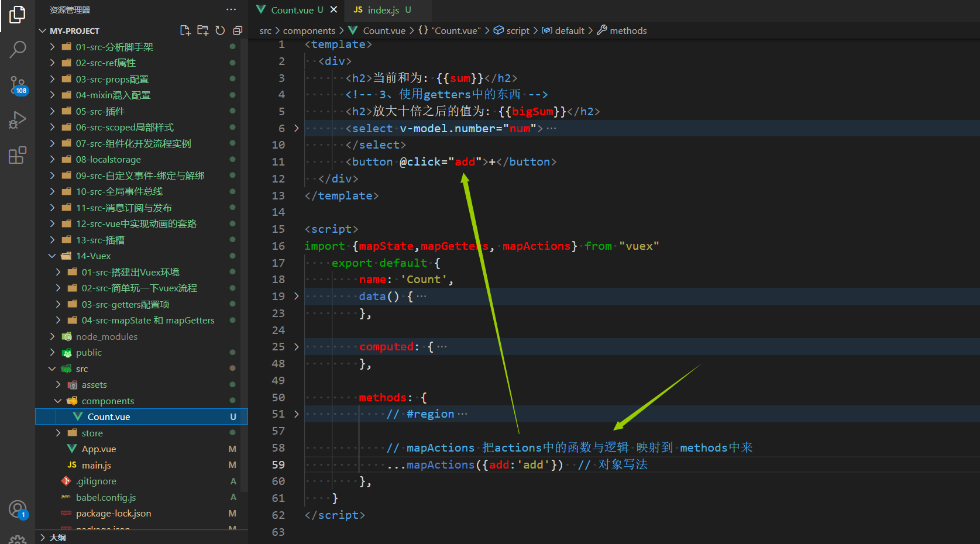Refresh the explorer file tree
The height and width of the screenshot is (544, 980).
click(220, 30)
